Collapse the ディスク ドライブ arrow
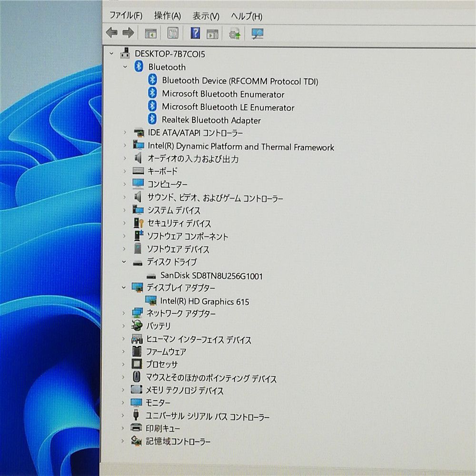476x476 pixels. tap(124, 262)
